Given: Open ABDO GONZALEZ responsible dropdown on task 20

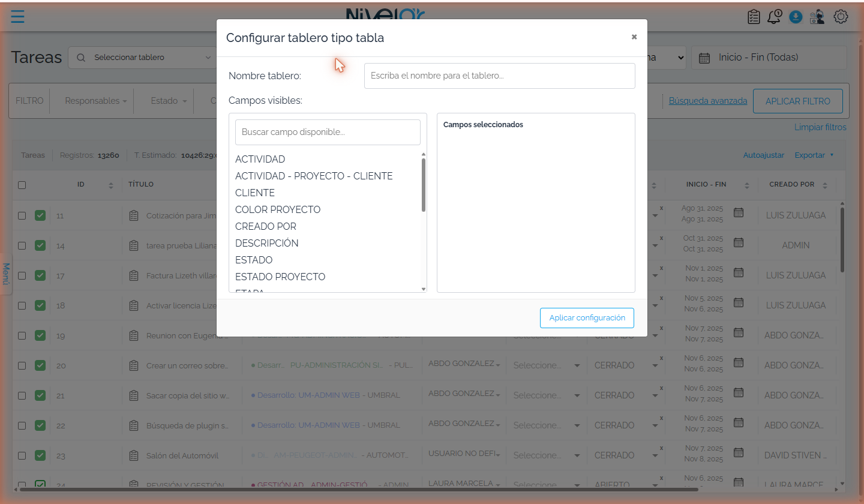Looking at the screenshot, I should coord(464,364).
